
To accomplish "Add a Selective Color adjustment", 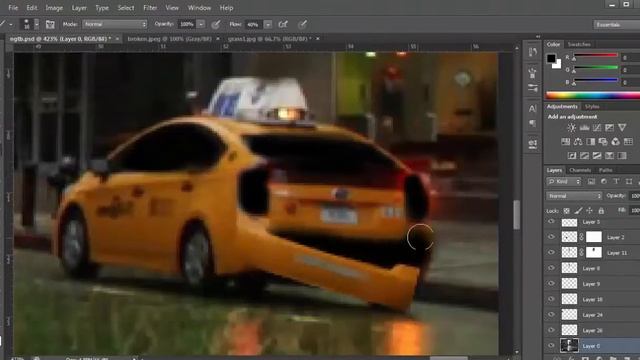I will tap(609, 156).
